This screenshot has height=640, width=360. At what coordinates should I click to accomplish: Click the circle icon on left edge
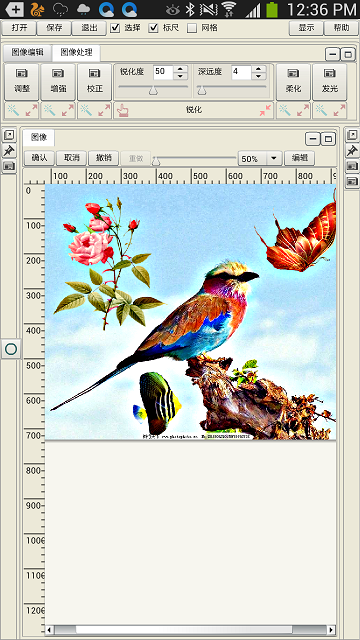click(11, 349)
